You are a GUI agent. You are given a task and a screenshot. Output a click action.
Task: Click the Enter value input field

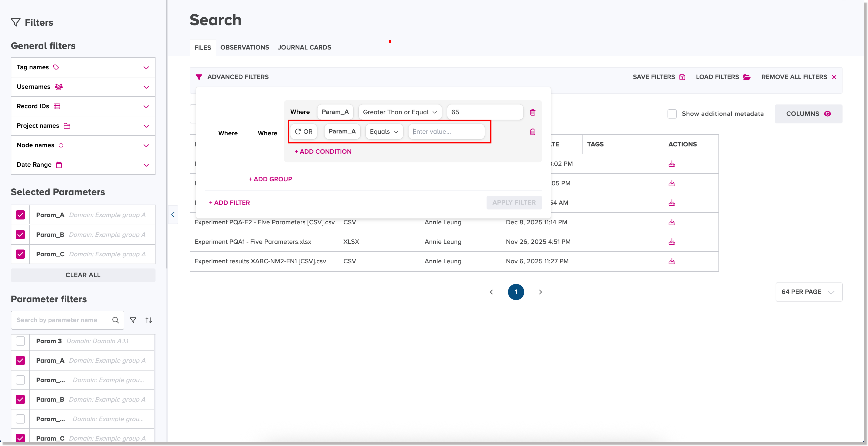446,132
